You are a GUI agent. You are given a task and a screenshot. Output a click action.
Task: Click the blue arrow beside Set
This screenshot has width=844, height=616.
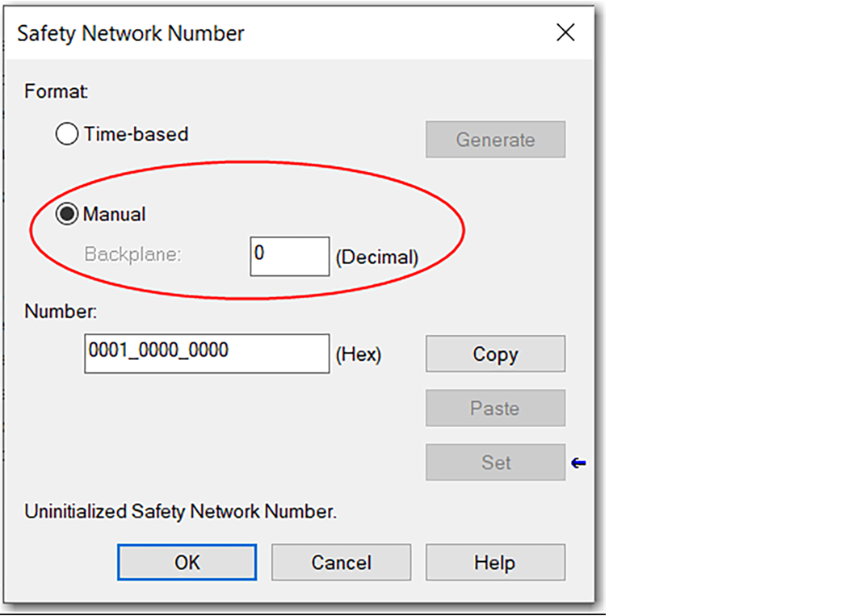(x=578, y=463)
